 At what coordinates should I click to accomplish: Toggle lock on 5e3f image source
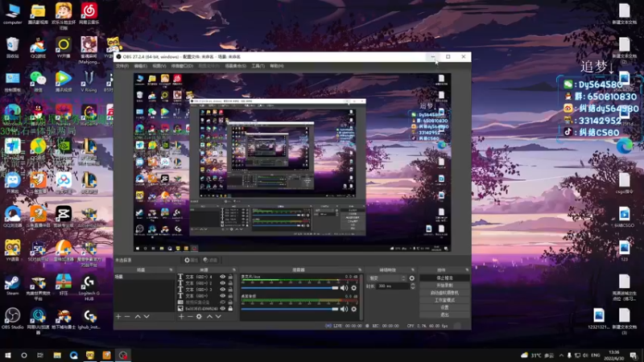coord(230,308)
